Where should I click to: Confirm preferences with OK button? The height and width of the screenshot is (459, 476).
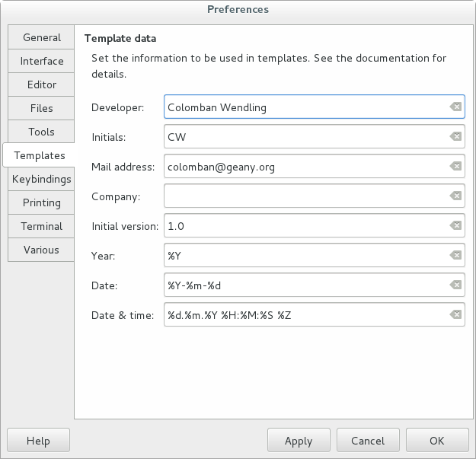[436, 441]
